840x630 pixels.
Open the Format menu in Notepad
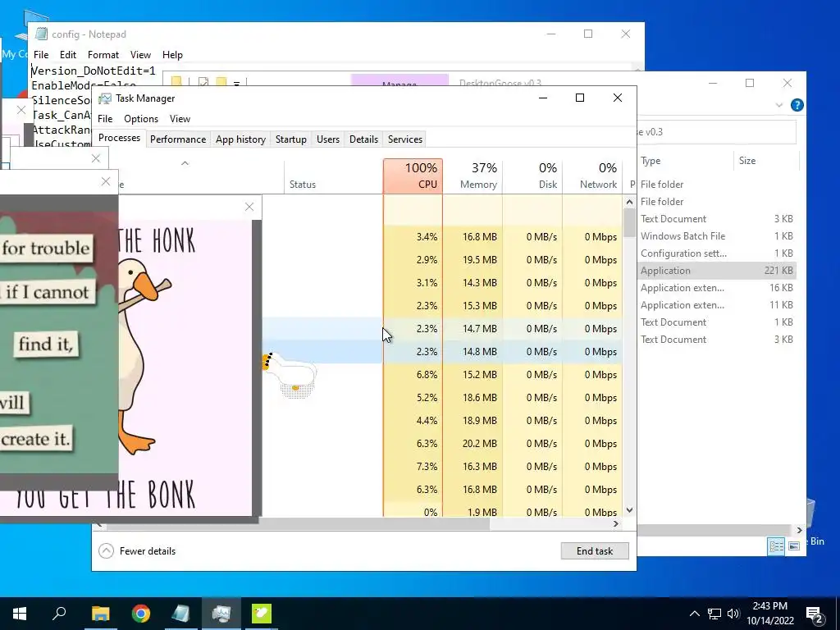[x=103, y=55]
